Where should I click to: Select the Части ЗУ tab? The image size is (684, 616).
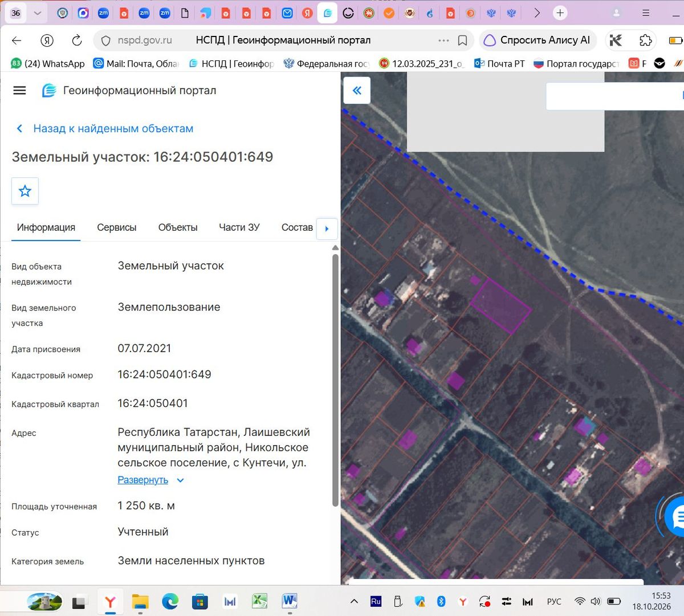click(x=239, y=227)
